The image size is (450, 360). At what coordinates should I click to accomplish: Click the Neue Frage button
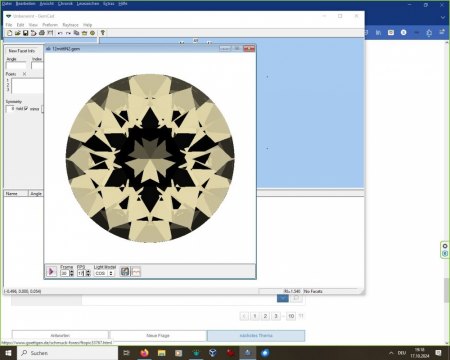[x=158, y=335]
